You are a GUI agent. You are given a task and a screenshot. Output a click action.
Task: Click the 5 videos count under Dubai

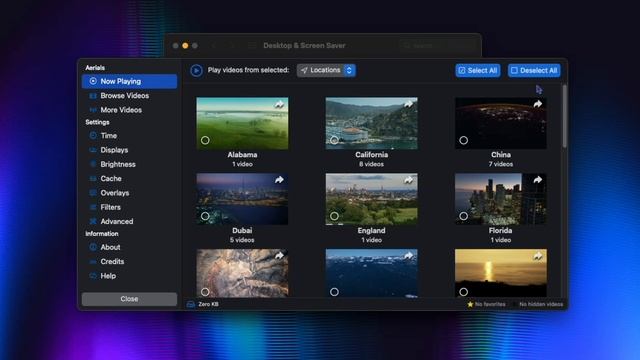pyautogui.click(x=242, y=240)
